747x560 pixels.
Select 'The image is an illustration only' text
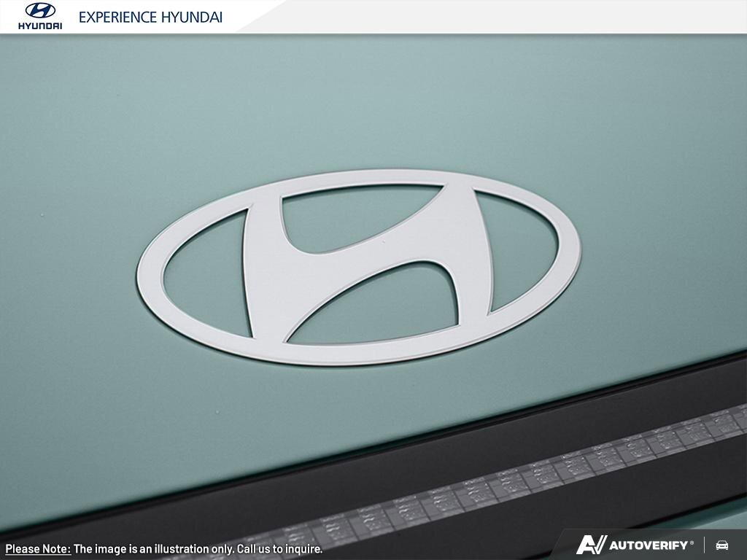pos(152,549)
